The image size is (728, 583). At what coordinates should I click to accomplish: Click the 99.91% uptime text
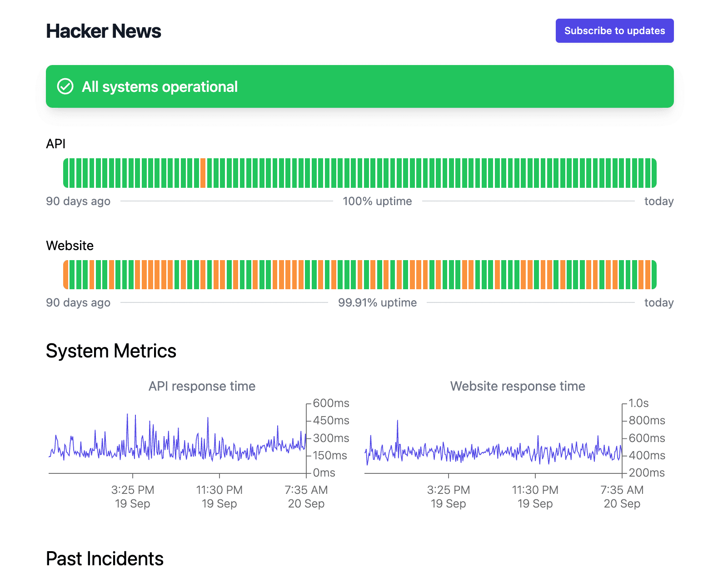(377, 302)
